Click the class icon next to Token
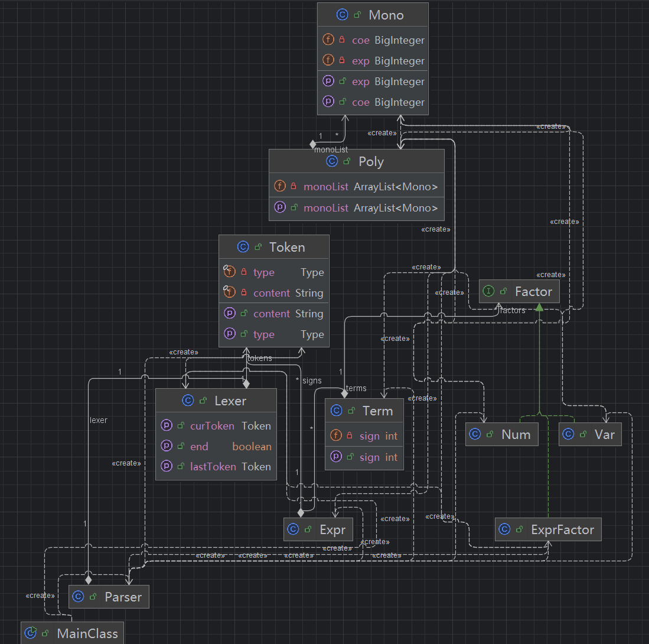The image size is (649, 644). point(243,247)
